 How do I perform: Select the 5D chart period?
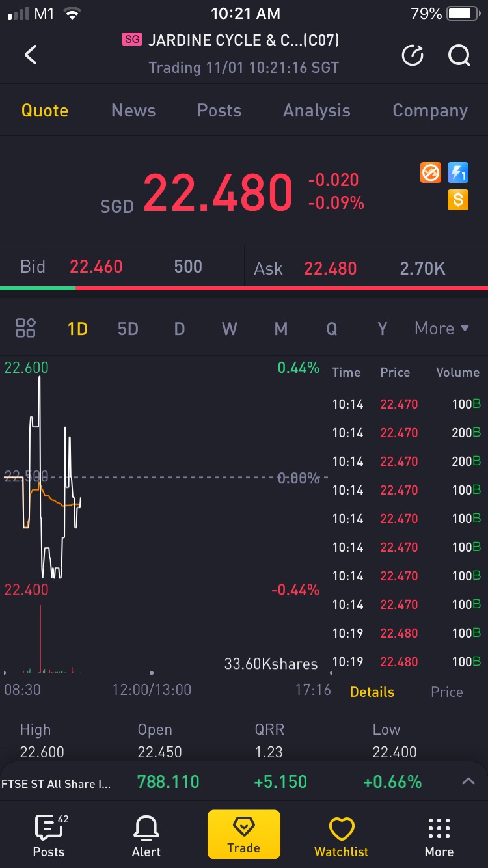pyautogui.click(x=128, y=329)
